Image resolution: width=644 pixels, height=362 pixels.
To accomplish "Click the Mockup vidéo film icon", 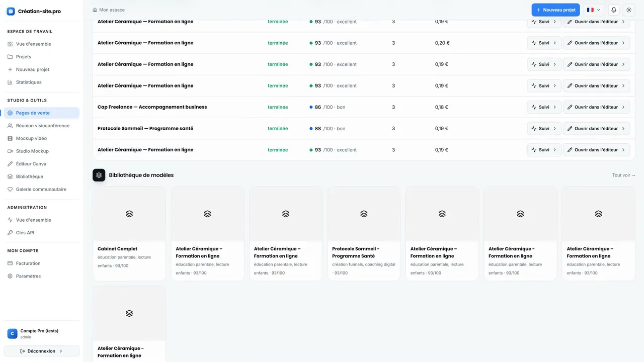I will coord(10,138).
